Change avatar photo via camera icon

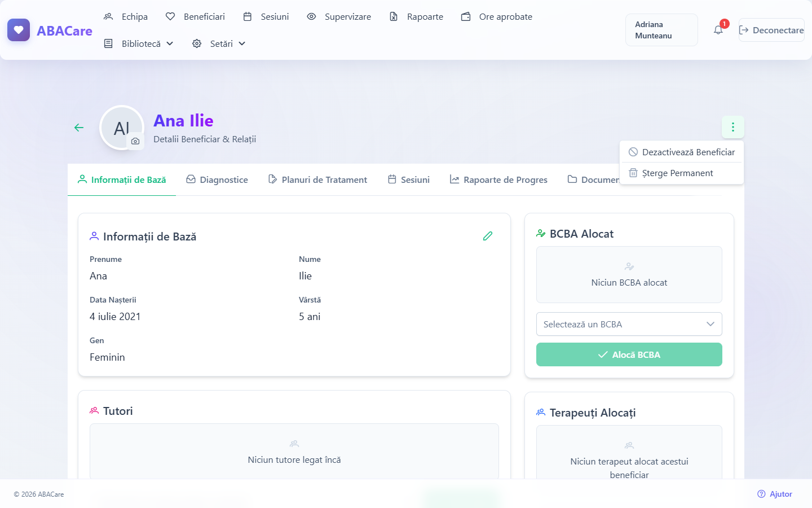tap(135, 141)
